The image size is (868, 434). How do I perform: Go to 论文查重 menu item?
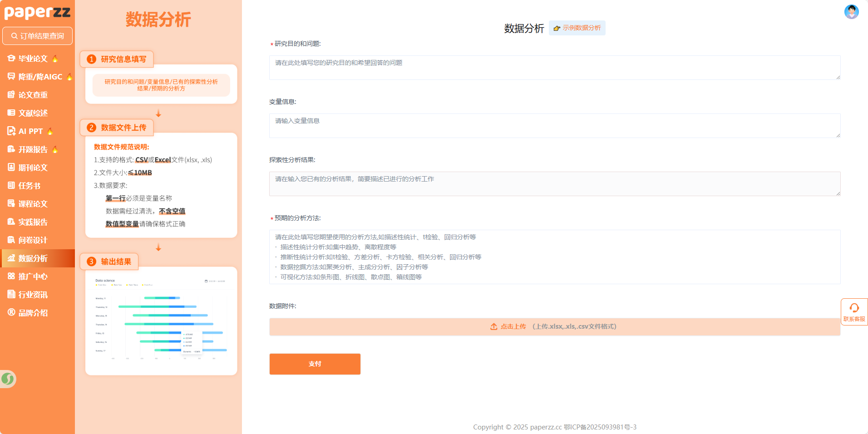pos(33,95)
